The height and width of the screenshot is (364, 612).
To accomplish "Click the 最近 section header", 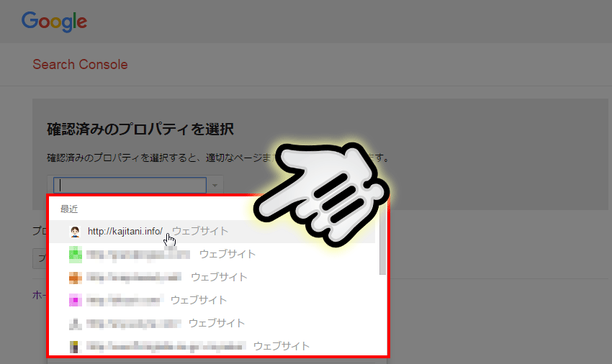I will (69, 209).
